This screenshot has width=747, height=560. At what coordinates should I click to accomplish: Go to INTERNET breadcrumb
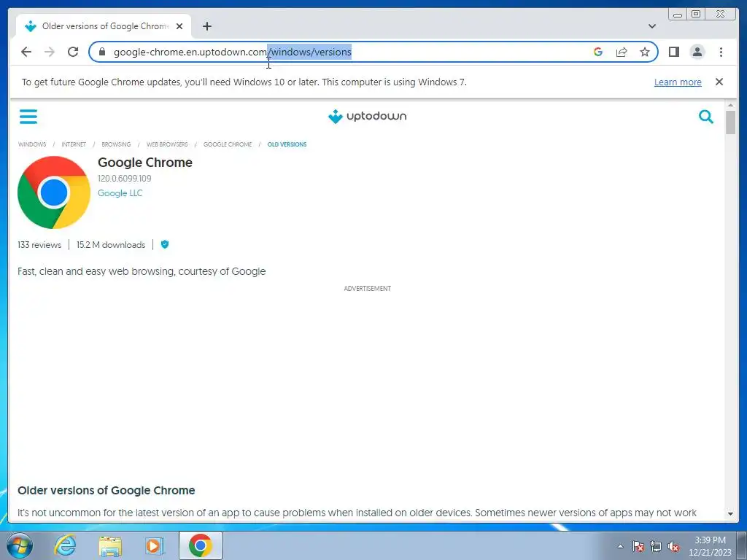(x=74, y=144)
